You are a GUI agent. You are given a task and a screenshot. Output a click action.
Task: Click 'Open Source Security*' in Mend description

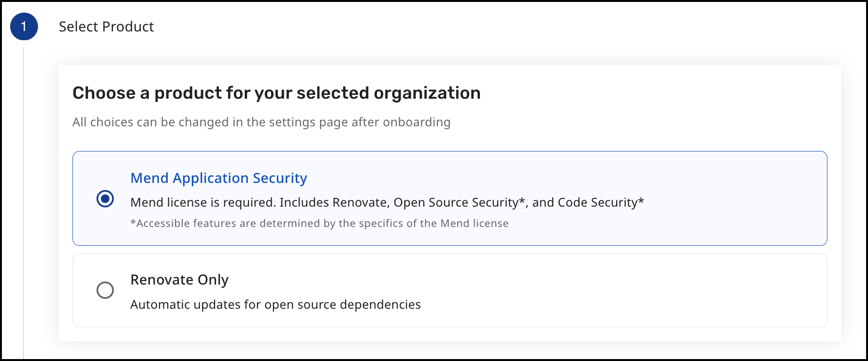[459, 202]
